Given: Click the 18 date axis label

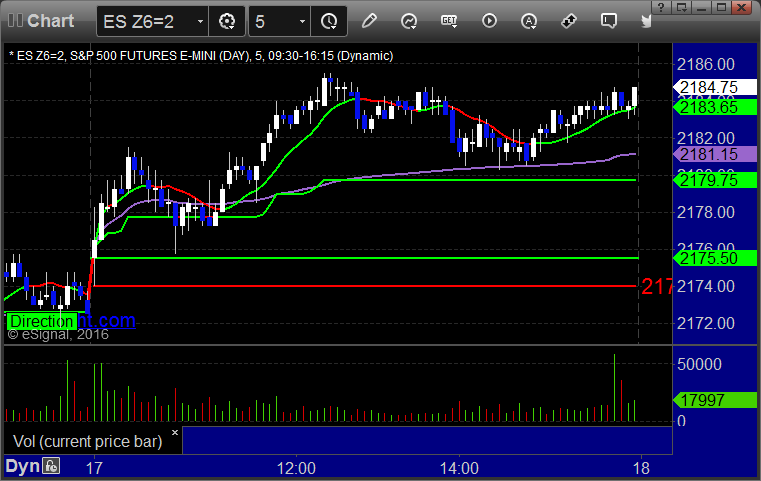Looking at the screenshot, I should 641,468.
